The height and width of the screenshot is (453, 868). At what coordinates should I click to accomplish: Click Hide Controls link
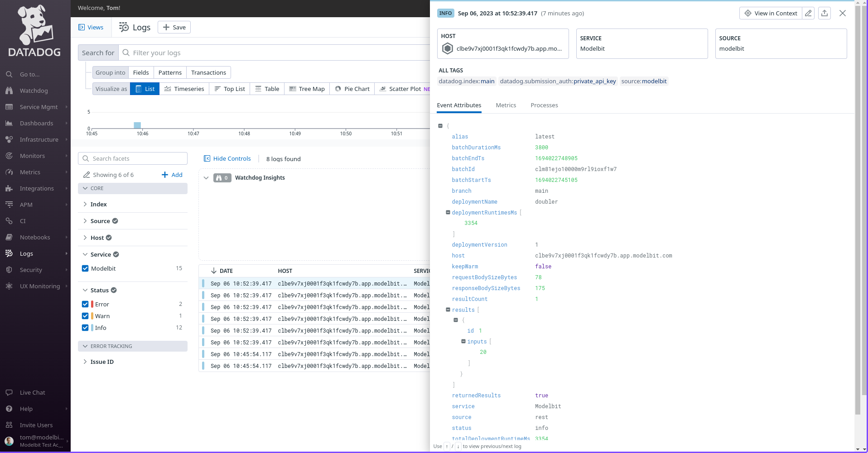tap(227, 158)
